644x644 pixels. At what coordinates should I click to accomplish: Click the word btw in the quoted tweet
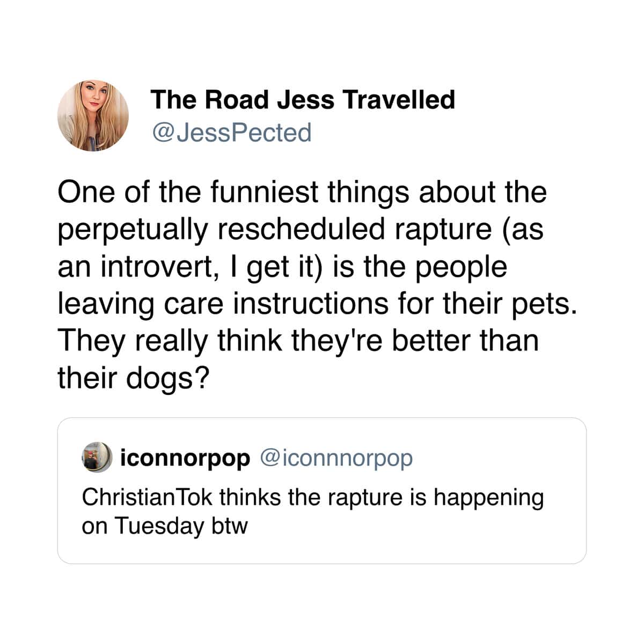tap(230, 525)
